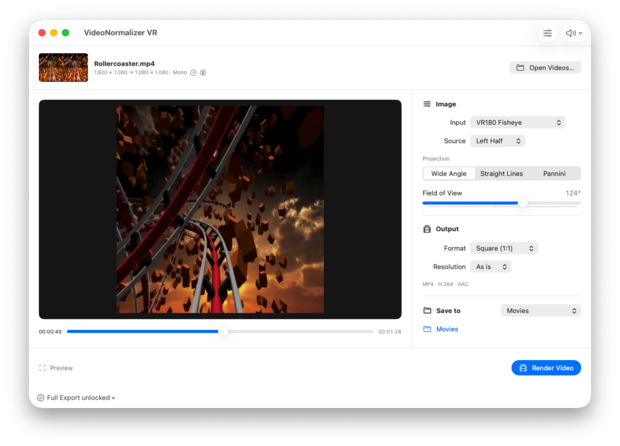Viewport: 620px width, 446px height.
Task: Open the Resolution dropdown showing As is
Action: pos(491,266)
